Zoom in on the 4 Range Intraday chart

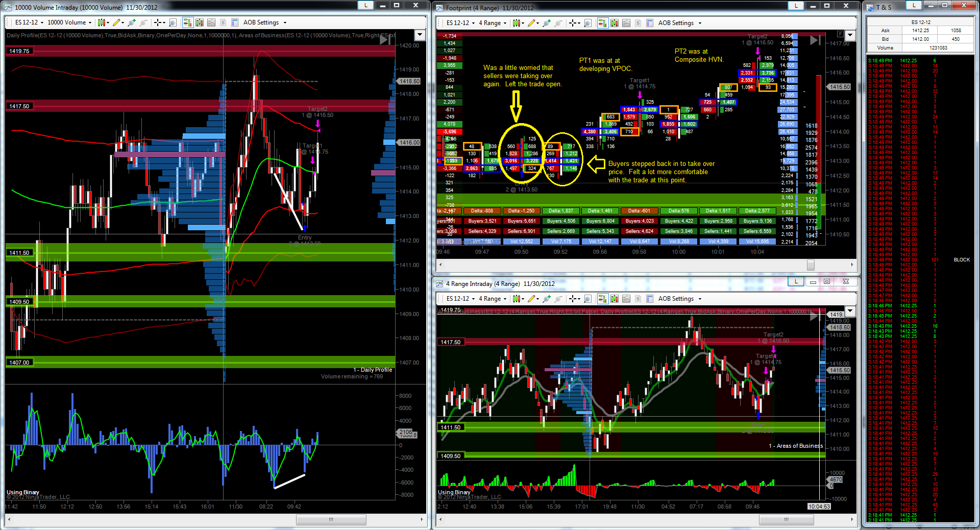547,299
